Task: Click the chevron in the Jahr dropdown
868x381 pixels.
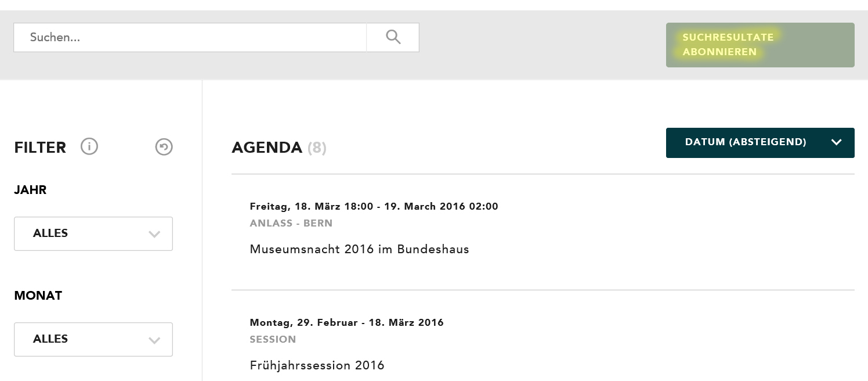Action: pos(154,234)
